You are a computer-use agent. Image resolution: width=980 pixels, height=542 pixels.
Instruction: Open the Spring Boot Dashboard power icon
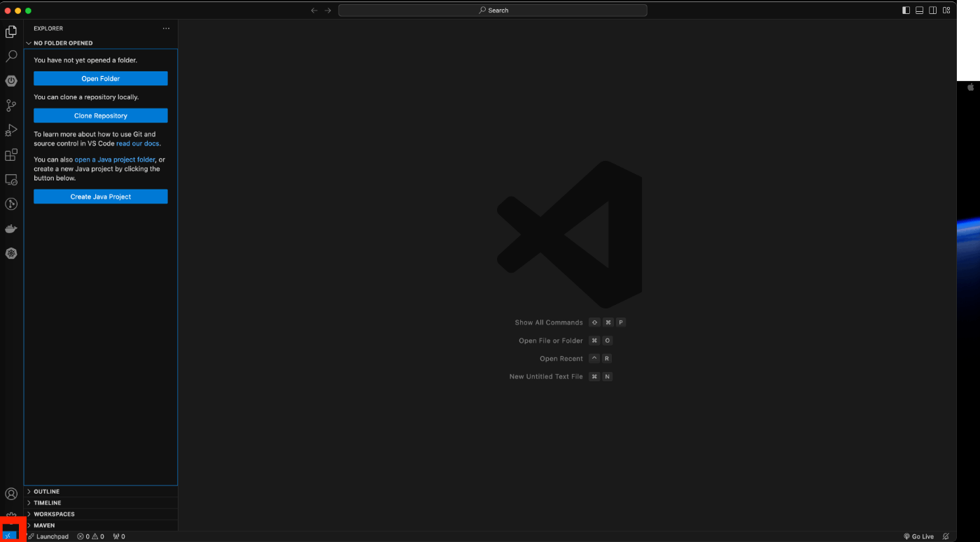pyautogui.click(x=11, y=81)
